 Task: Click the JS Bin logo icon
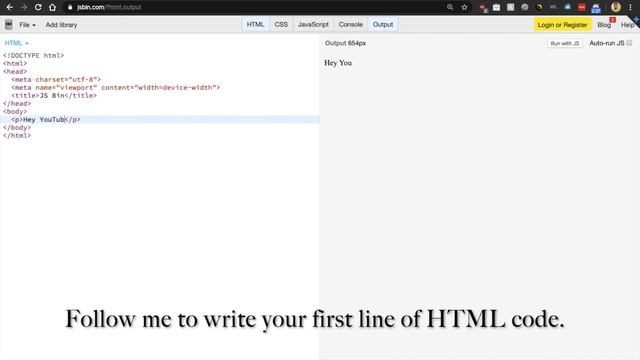coord(9,24)
